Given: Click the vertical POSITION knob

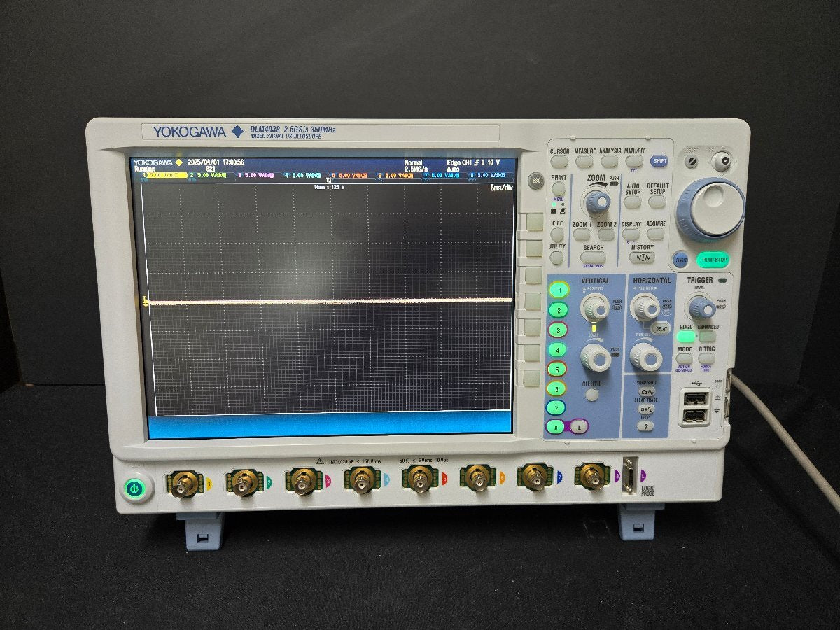Looking at the screenshot, I should tap(595, 307).
